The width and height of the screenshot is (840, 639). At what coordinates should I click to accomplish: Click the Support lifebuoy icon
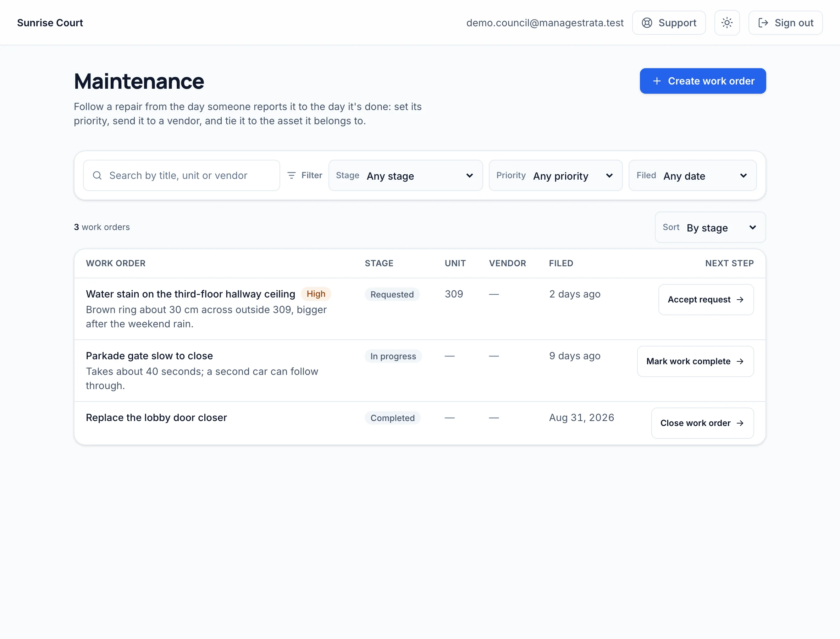pyautogui.click(x=647, y=23)
